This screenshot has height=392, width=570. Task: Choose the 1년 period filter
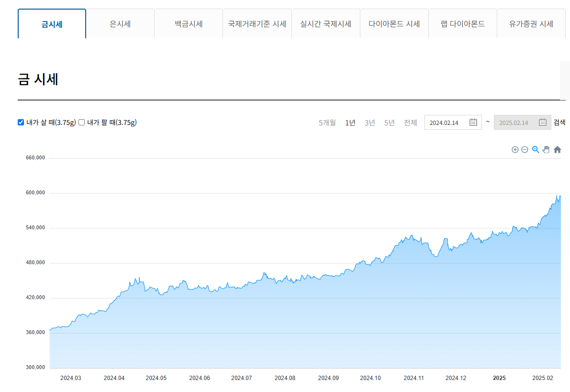point(350,123)
